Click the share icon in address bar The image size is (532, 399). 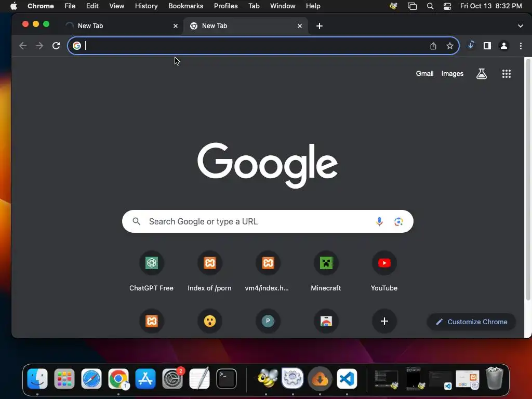click(433, 46)
